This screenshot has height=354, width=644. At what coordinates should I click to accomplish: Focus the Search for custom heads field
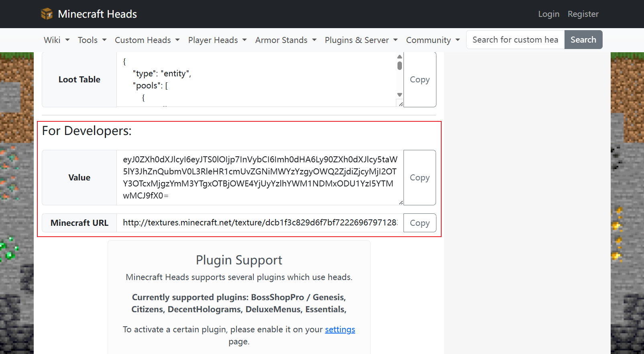tap(516, 40)
